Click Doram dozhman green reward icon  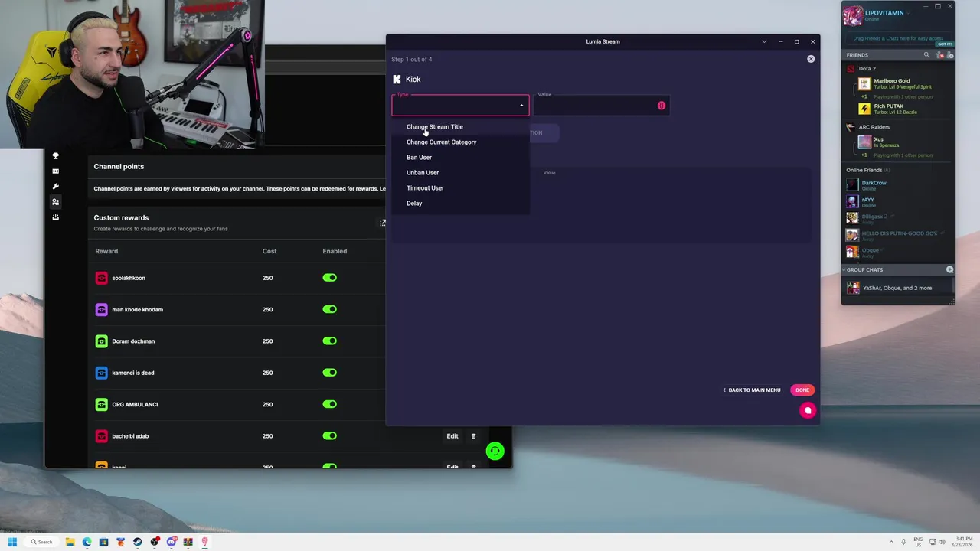point(101,341)
